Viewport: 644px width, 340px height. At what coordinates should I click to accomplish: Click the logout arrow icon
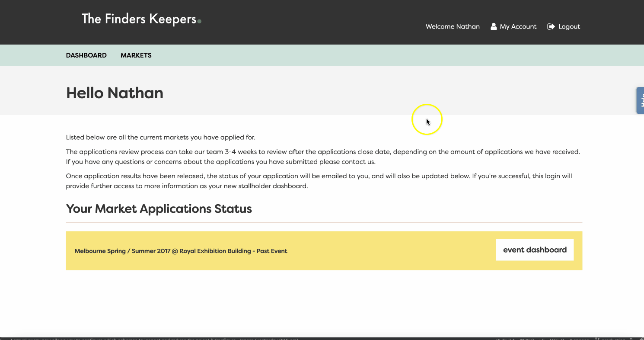551,27
